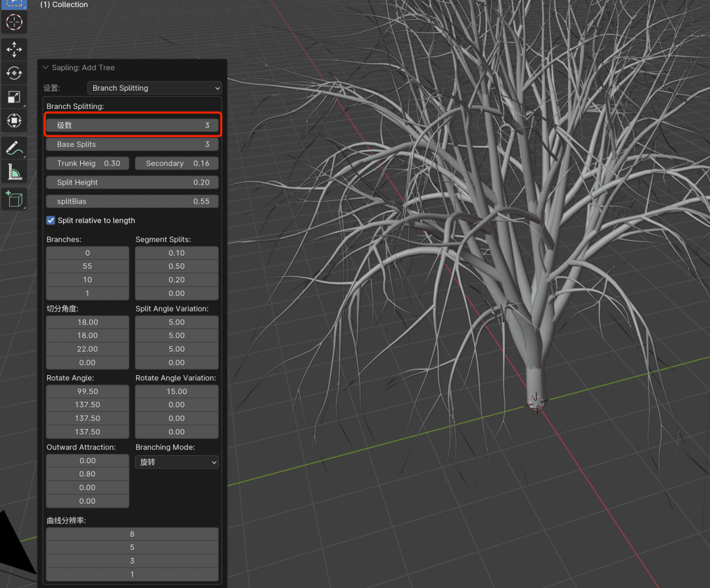The height and width of the screenshot is (588, 710).
Task: Enable the Transform tool
Action: tap(14, 121)
